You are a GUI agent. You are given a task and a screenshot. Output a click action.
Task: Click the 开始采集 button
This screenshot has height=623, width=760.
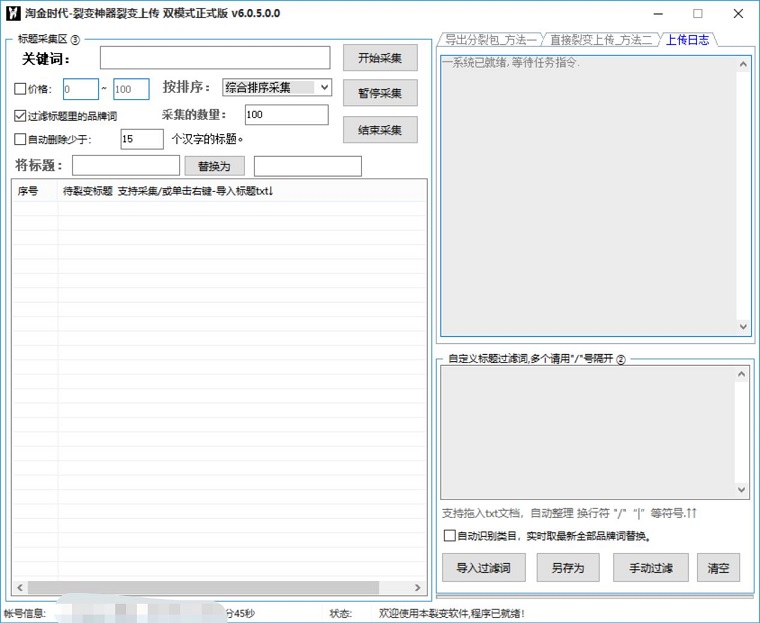(380, 58)
